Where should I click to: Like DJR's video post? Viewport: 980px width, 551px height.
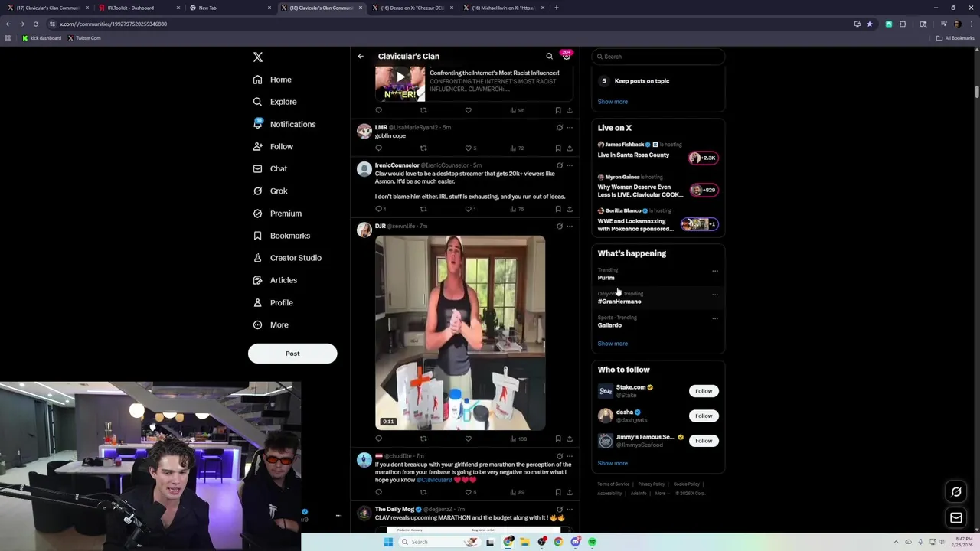[469, 439]
